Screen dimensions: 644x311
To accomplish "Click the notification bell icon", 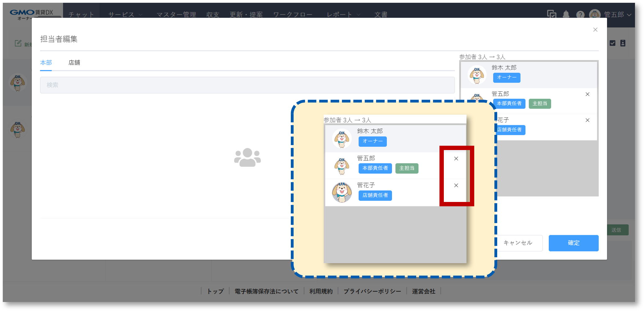I will pyautogui.click(x=566, y=14).
